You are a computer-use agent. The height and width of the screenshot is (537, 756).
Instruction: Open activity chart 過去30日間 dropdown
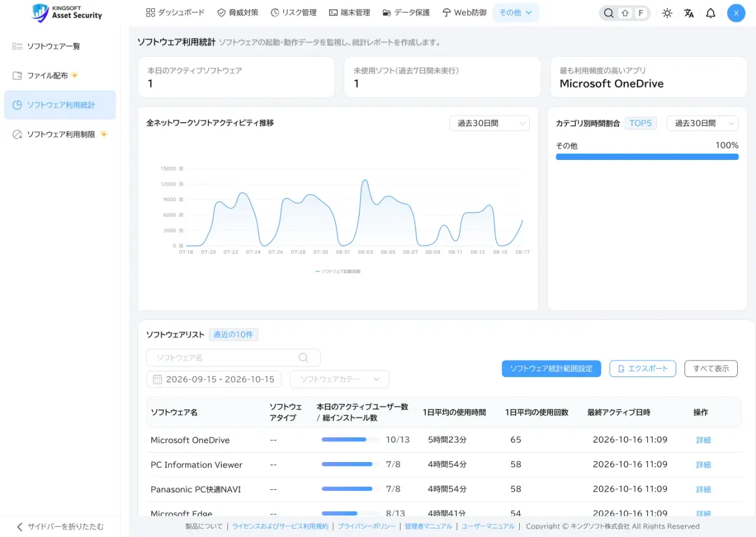[x=489, y=123]
